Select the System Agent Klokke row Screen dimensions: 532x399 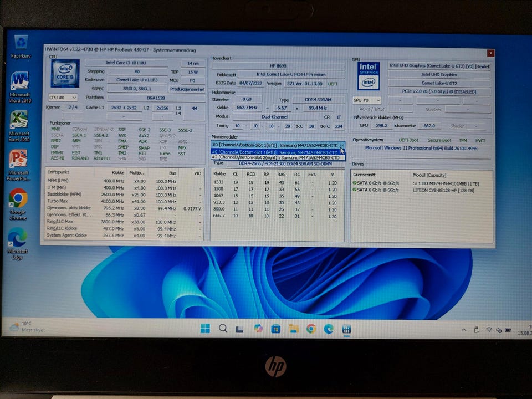(x=125, y=235)
